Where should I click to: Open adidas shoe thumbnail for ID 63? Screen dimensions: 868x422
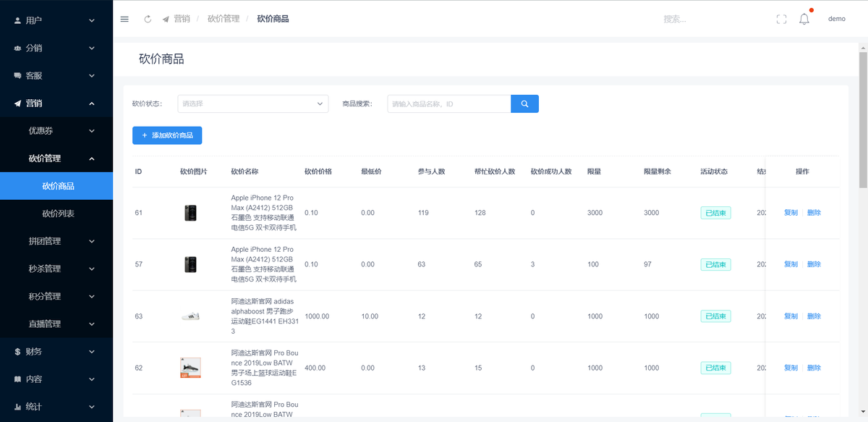click(x=190, y=316)
